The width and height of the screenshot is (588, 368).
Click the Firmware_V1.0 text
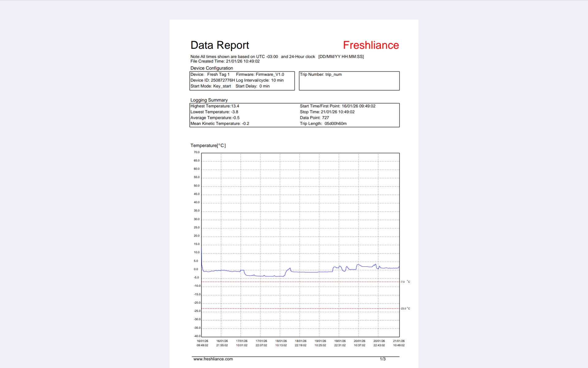click(x=269, y=75)
